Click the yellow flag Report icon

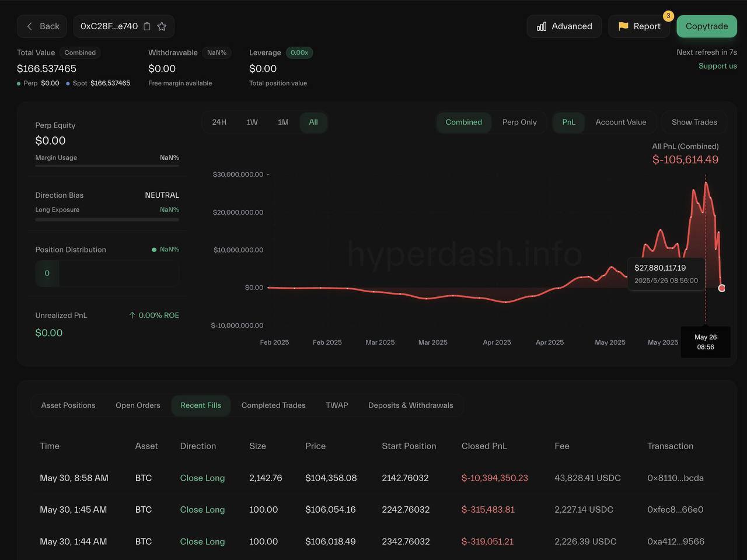[x=623, y=26]
